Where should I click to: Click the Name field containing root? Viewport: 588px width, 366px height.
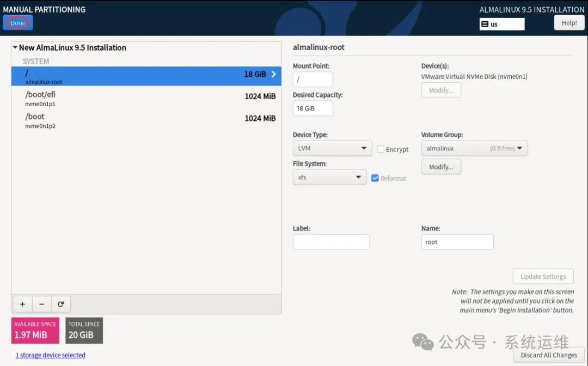457,242
